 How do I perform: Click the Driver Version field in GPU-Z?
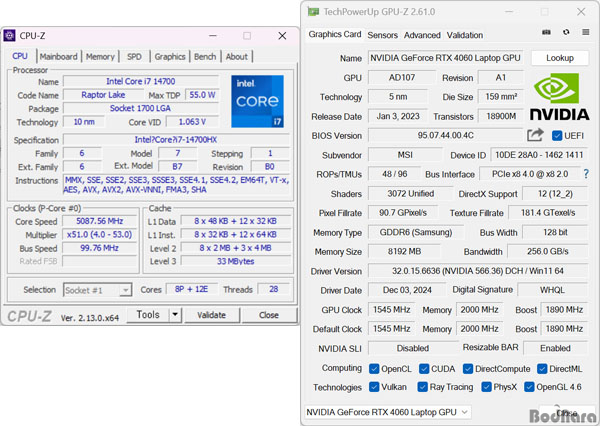pos(478,271)
